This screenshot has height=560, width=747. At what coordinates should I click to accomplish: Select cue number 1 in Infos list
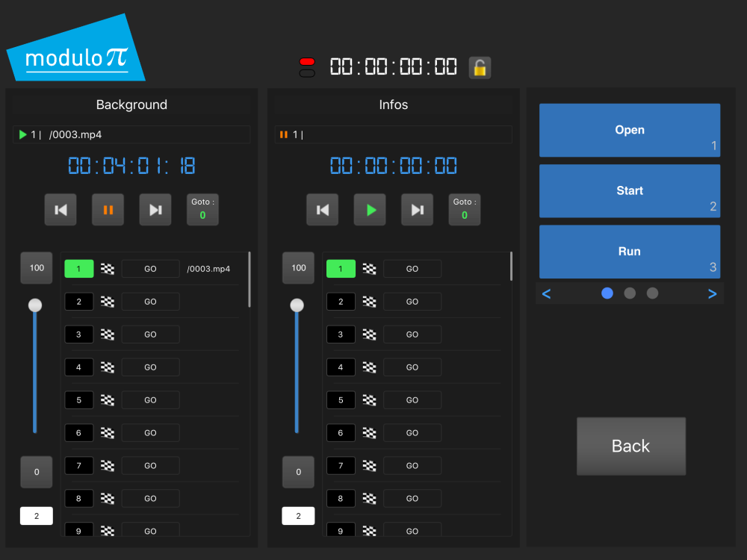tap(341, 269)
